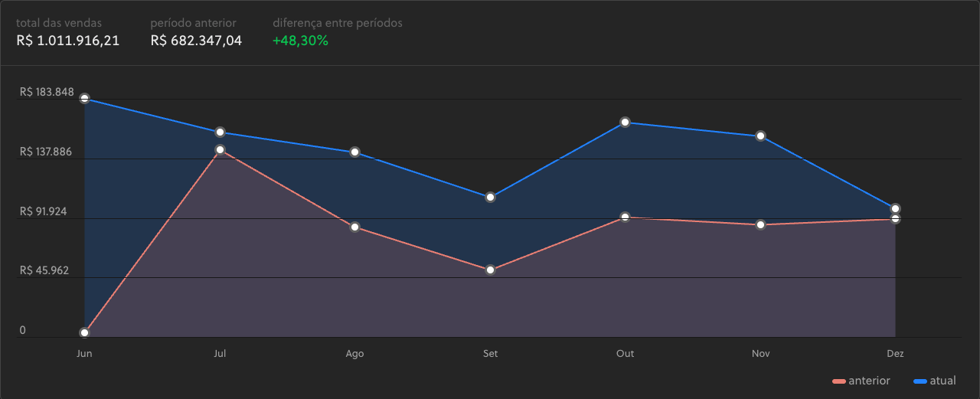Select the atual series point at Jul
Screen dimensions: 980x399
pos(220,132)
